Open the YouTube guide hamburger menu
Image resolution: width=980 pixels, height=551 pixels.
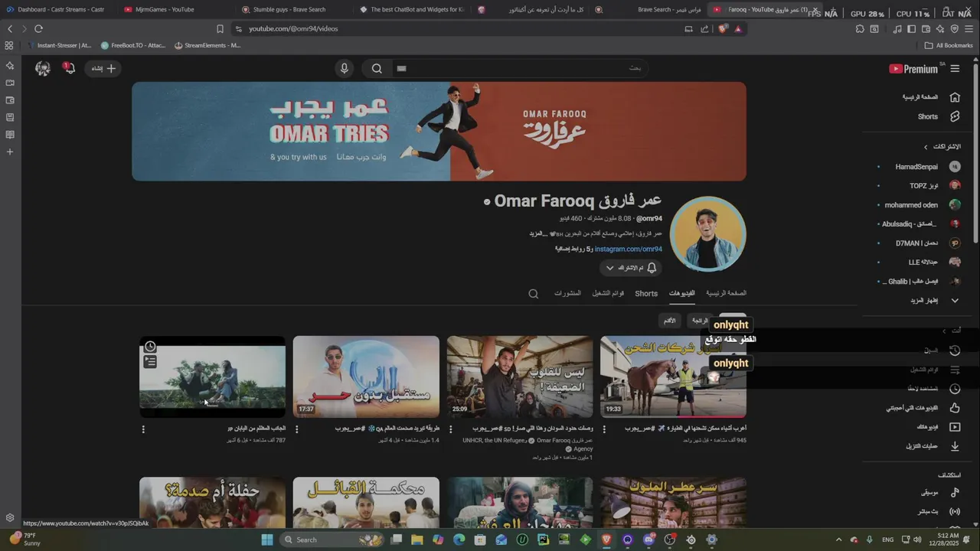click(x=955, y=69)
